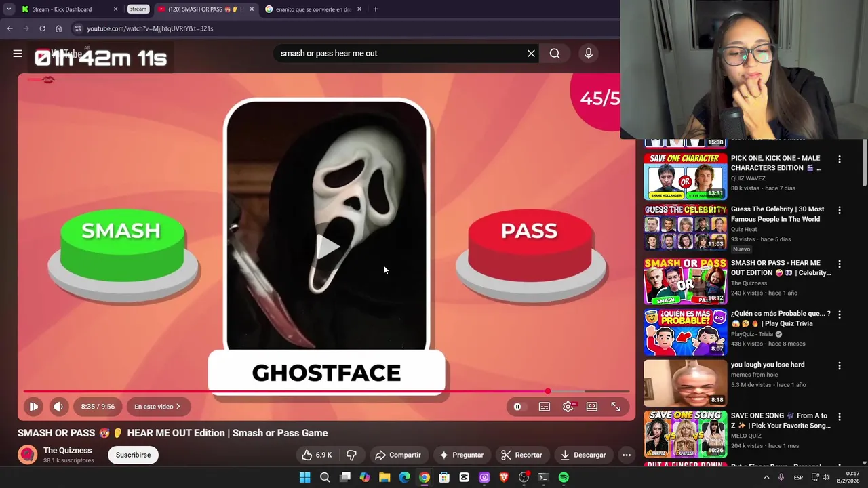Viewport: 868px width, 488px height.
Task: Open 'Guess The Celebrity' video title
Action: tap(778, 214)
